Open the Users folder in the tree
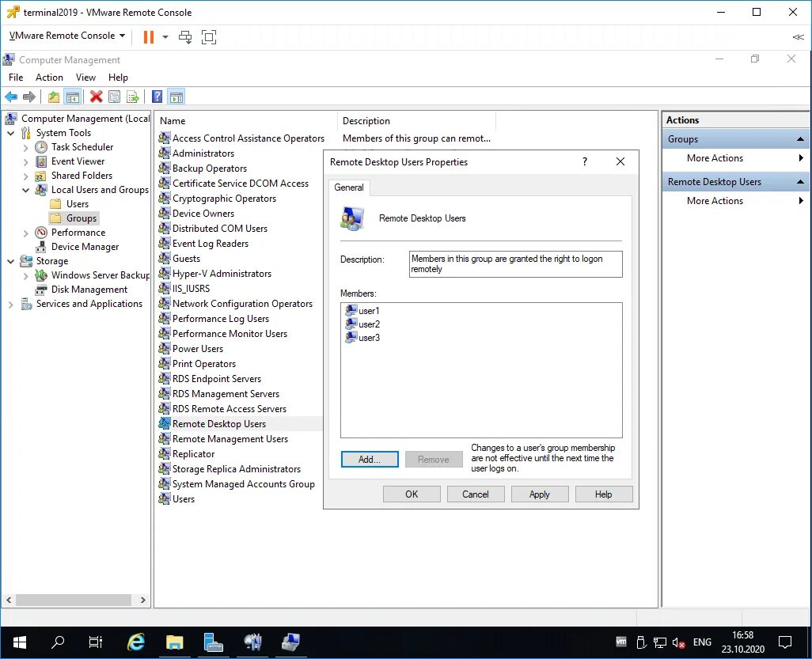This screenshot has width=812, height=659. 77,204
